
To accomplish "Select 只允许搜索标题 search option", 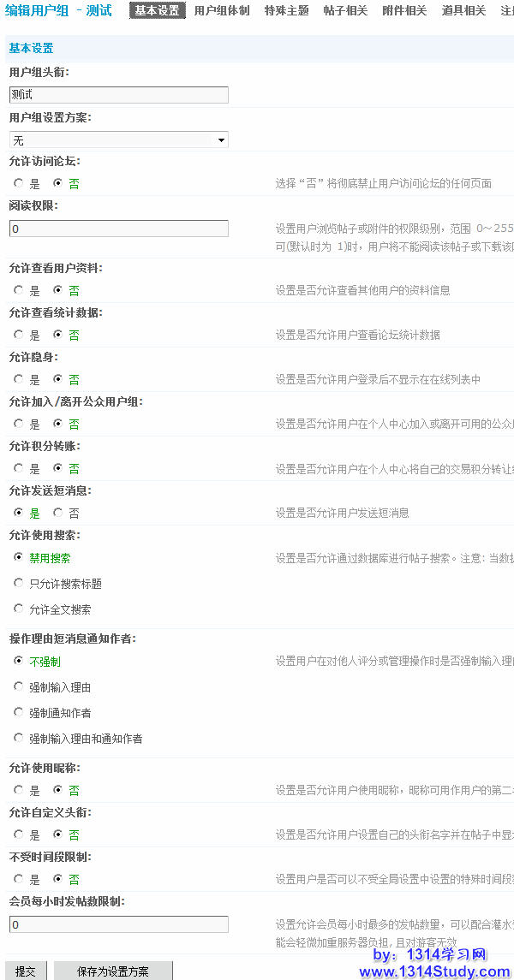I will click(x=19, y=583).
